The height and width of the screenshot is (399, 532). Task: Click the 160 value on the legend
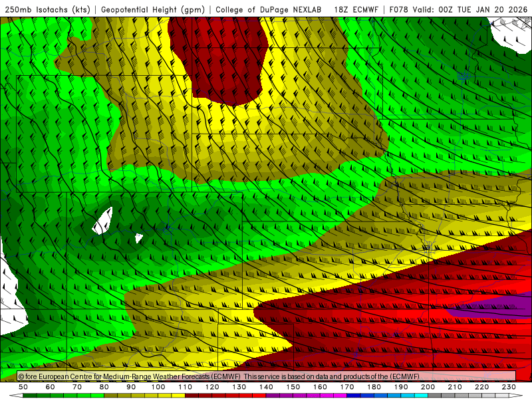(320, 387)
